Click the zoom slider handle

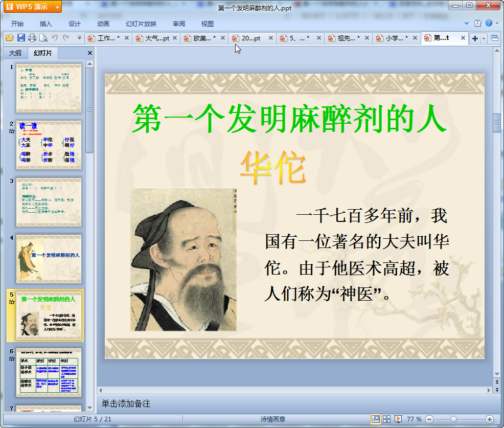(453, 419)
